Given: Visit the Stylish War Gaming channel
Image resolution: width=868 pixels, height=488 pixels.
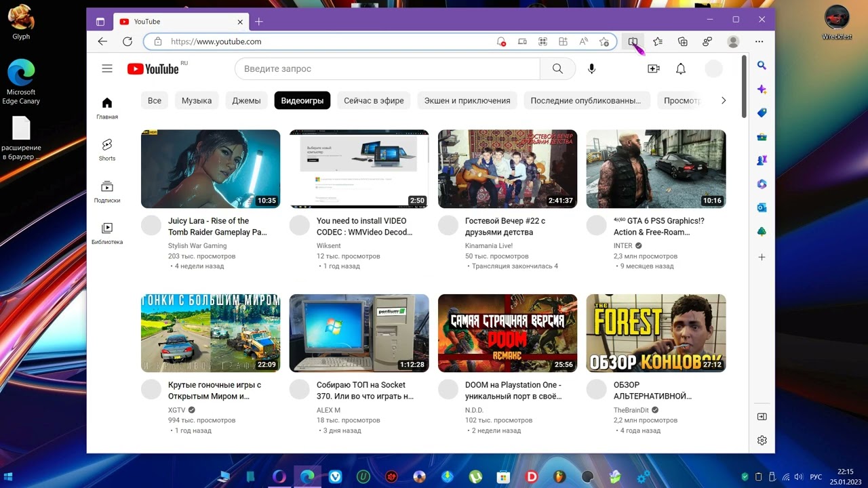Looking at the screenshot, I should pyautogui.click(x=197, y=246).
